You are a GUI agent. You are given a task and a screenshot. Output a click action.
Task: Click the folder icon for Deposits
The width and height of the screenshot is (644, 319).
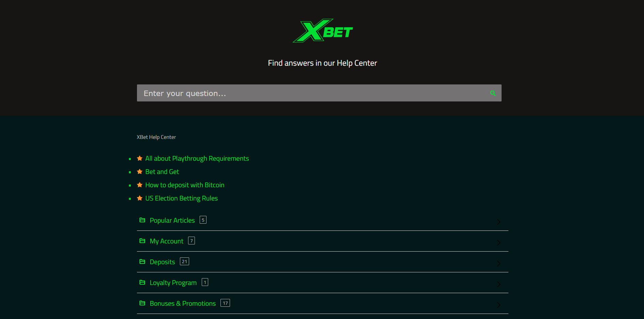coord(142,262)
